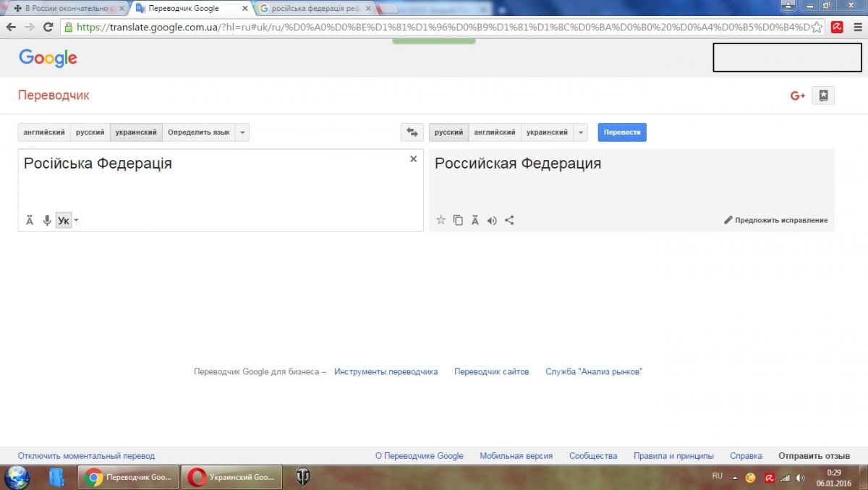This screenshot has height=490, width=868.
Task: Click the microphone voice input icon
Action: pyautogui.click(x=47, y=221)
